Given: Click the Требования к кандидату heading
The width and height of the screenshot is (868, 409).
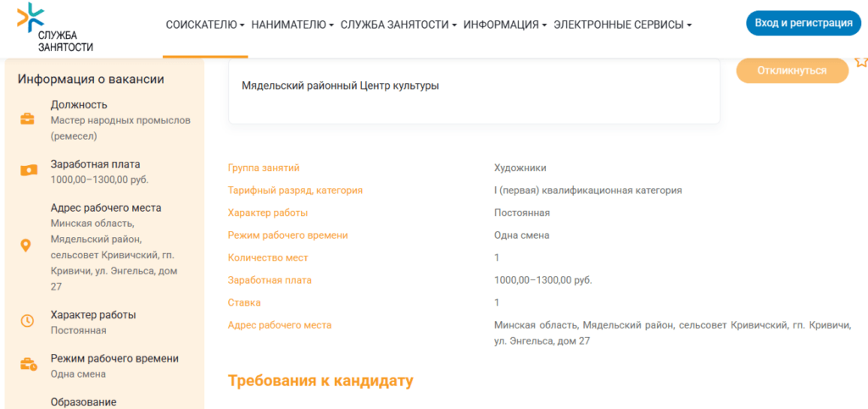Looking at the screenshot, I should [x=320, y=380].
